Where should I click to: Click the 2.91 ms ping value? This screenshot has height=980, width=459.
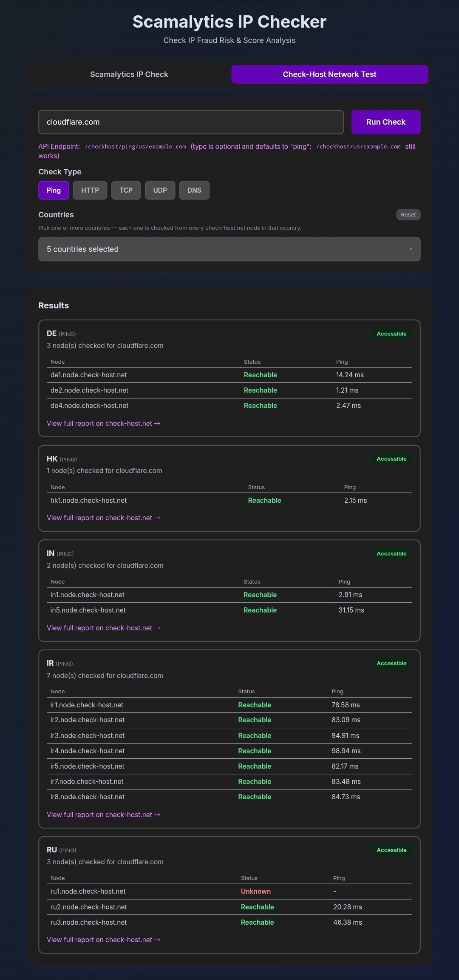[351, 595]
